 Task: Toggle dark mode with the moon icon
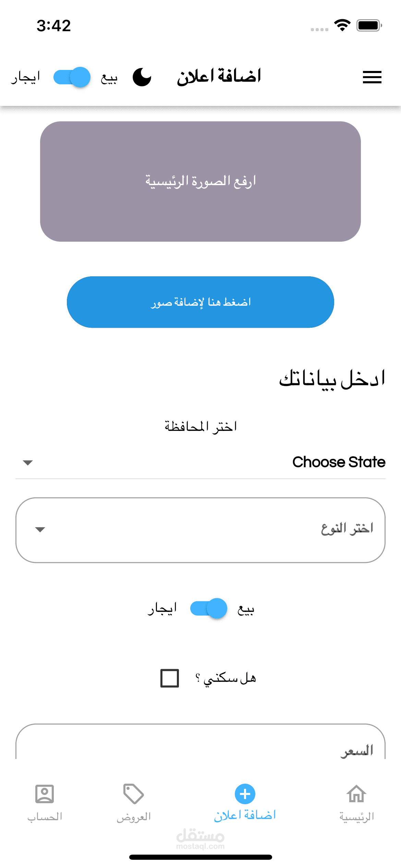click(x=142, y=77)
